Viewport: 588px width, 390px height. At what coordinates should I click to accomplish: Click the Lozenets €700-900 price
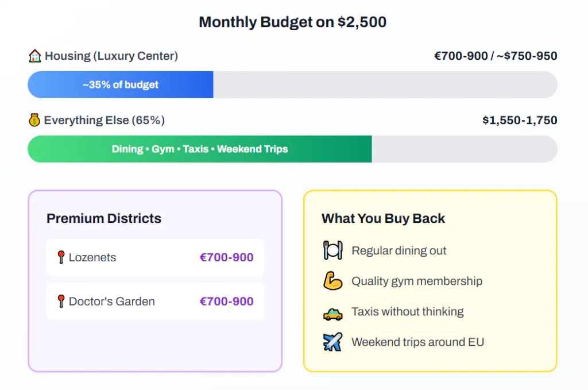point(226,257)
